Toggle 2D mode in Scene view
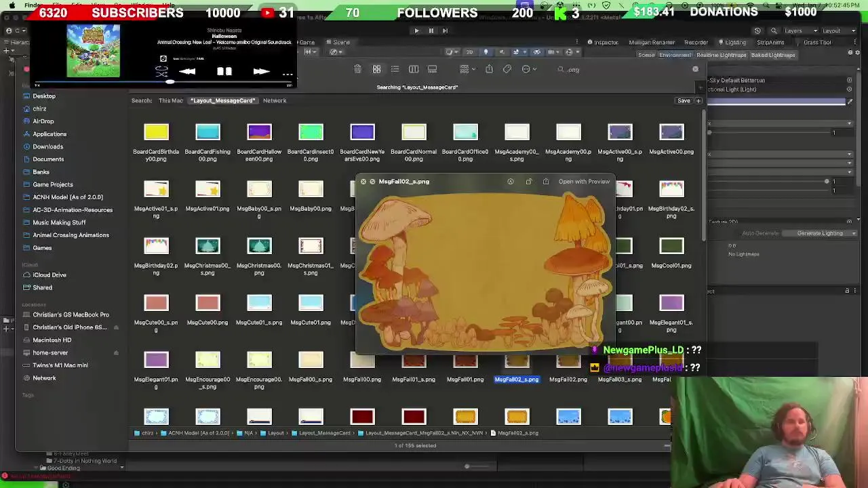 click(x=469, y=52)
